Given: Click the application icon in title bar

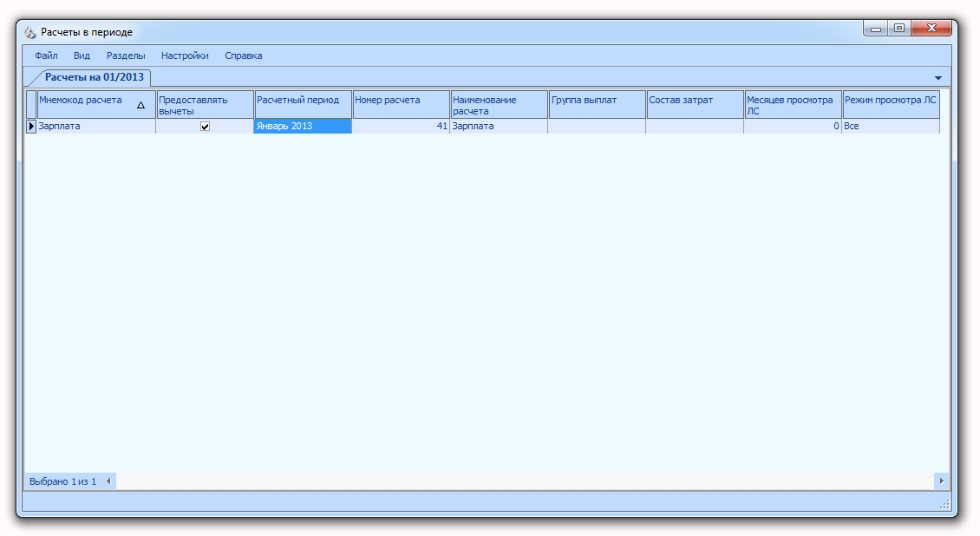Looking at the screenshot, I should [30, 32].
